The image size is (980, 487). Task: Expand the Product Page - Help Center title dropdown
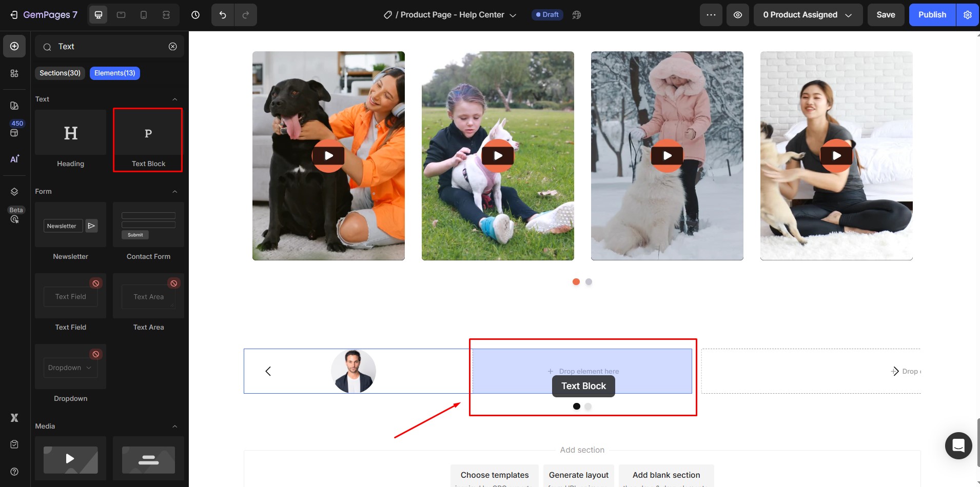click(x=513, y=15)
